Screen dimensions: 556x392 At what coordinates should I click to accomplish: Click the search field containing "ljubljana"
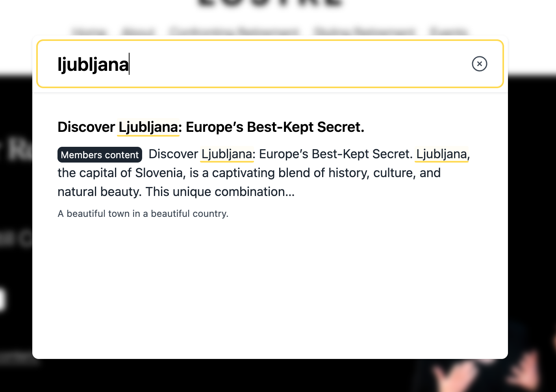260,64
